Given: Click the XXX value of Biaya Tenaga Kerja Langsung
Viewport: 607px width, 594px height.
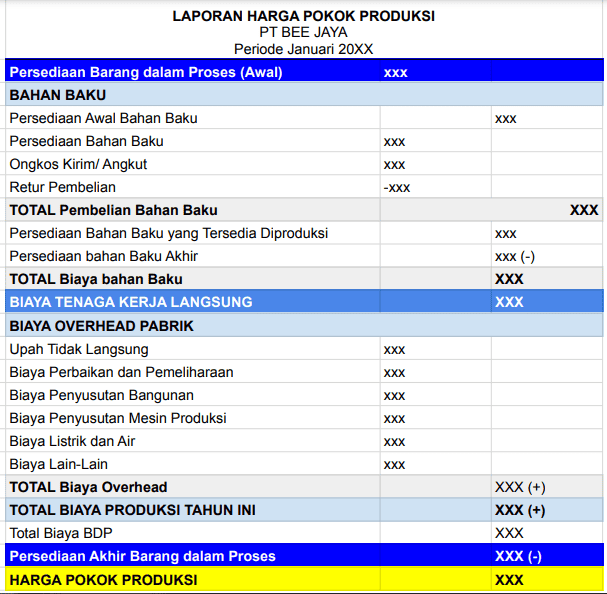Looking at the screenshot, I should (509, 302).
